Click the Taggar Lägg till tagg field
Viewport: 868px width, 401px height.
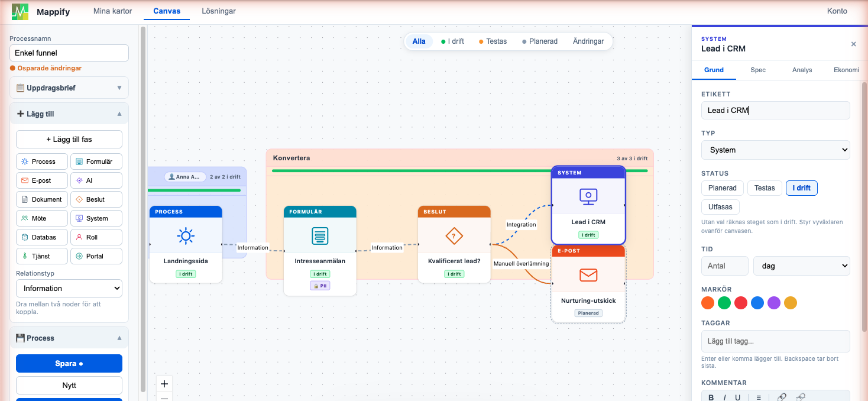776,341
